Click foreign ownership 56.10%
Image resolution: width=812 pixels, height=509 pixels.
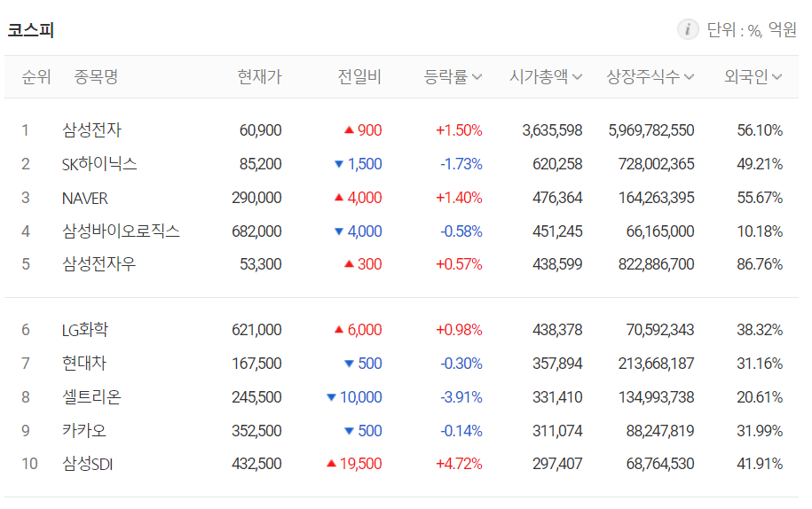click(x=760, y=130)
